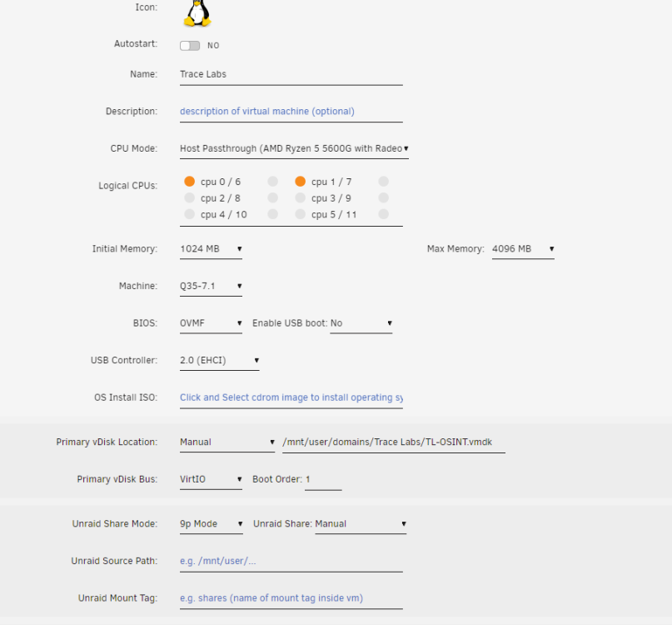Click the OS Install ISO field
This screenshot has height=625, width=672.
coord(291,397)
